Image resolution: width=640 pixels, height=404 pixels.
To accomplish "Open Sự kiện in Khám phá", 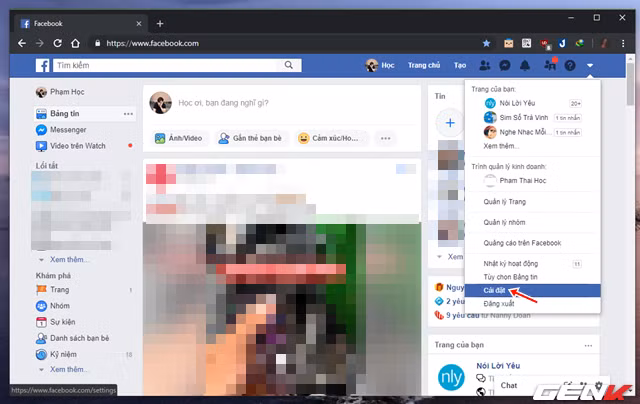I will (x=55, y=322).
